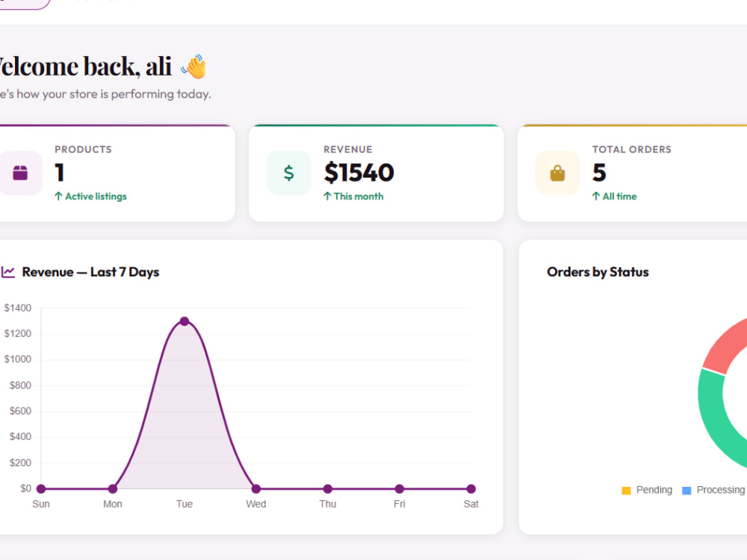Click the $1000 y-axis label
The width and height of the screenshot is (747, 560).
coord(18,360)
